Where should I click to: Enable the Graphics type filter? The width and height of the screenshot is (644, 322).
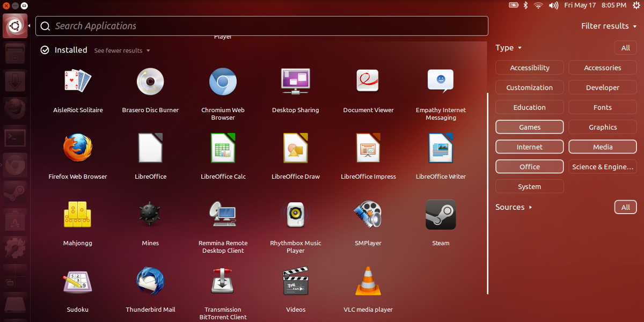[603, 127]
